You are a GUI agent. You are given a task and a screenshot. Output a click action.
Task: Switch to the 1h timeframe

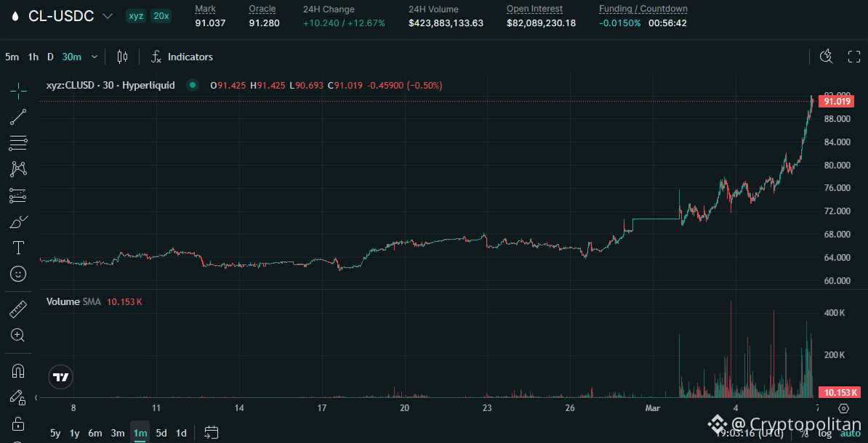32,56
